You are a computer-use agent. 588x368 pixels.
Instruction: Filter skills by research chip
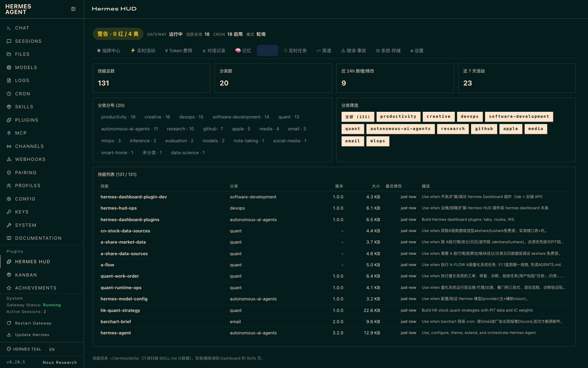click(453, 129)
